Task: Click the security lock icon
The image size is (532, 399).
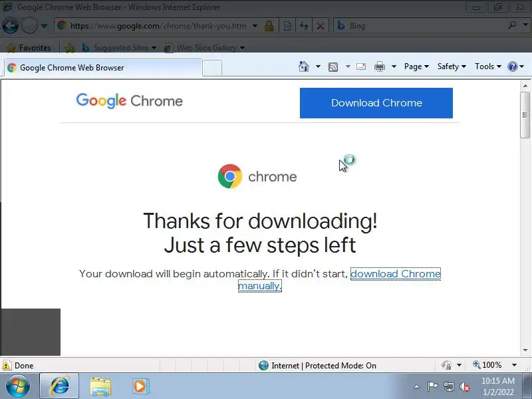Action: (x=269, y=26)
